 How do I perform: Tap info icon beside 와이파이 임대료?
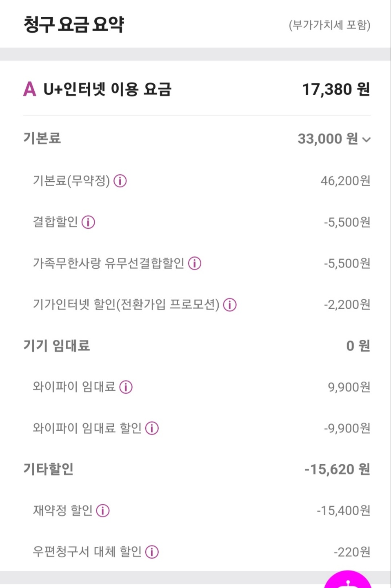pyautogui.click(x=126, y=387)
